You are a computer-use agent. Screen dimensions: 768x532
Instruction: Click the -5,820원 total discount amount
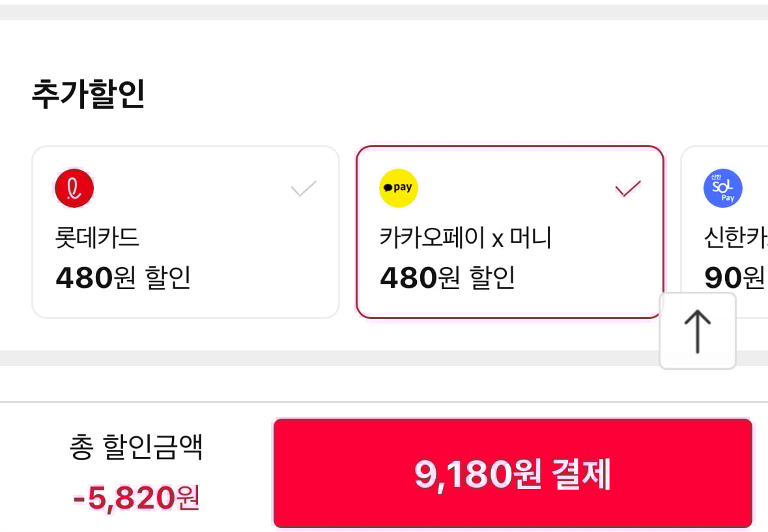coord(136,499)
